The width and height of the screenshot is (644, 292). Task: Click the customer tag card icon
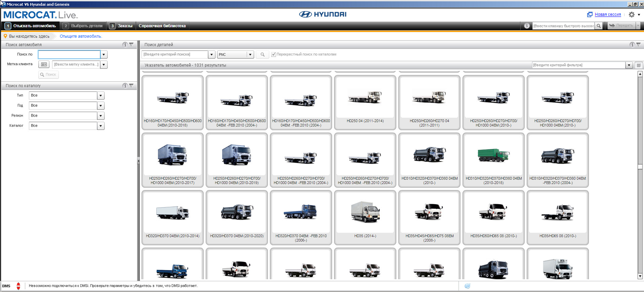44,65
